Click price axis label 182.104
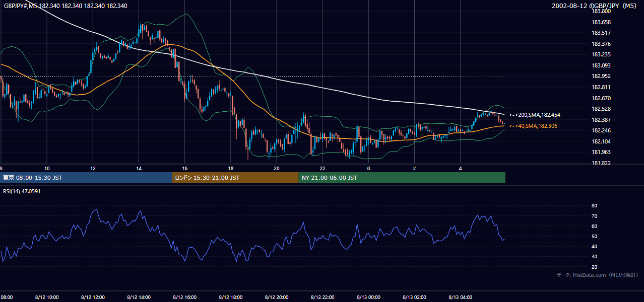 pos(601,141)
